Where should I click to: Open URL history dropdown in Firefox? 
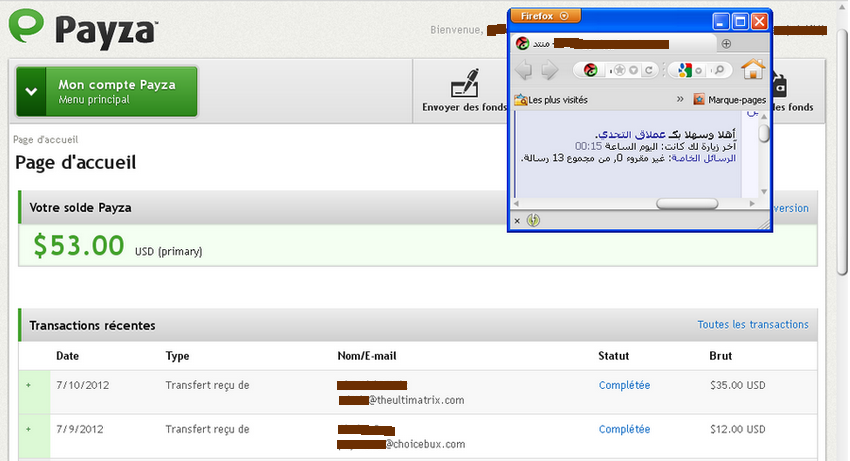(x=633, y=71)
